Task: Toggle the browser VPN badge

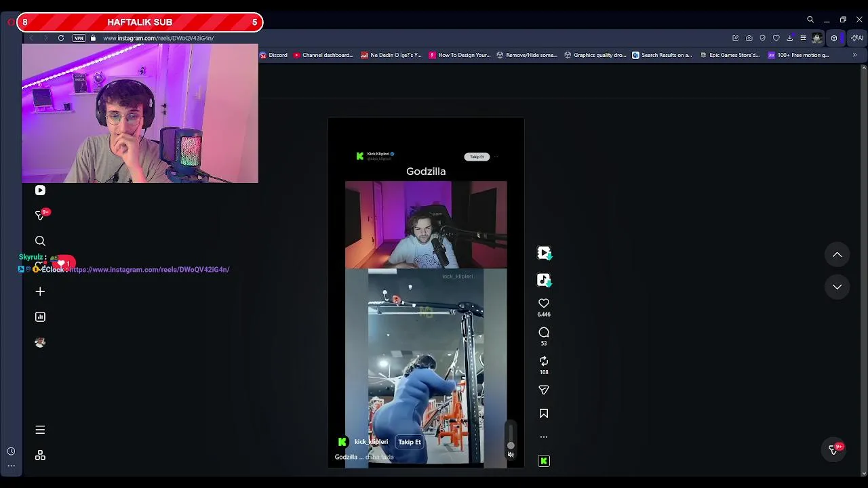Action: [x=79, y=38]
